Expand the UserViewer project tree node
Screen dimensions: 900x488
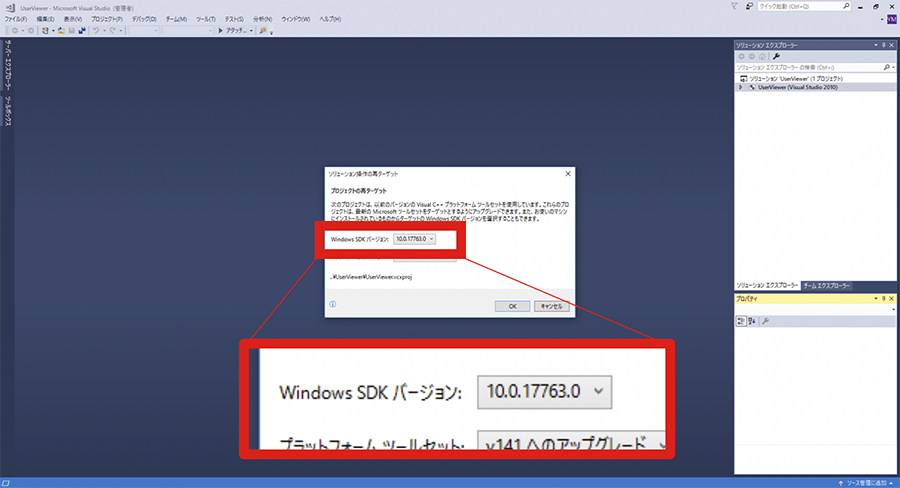coord(740,87)
